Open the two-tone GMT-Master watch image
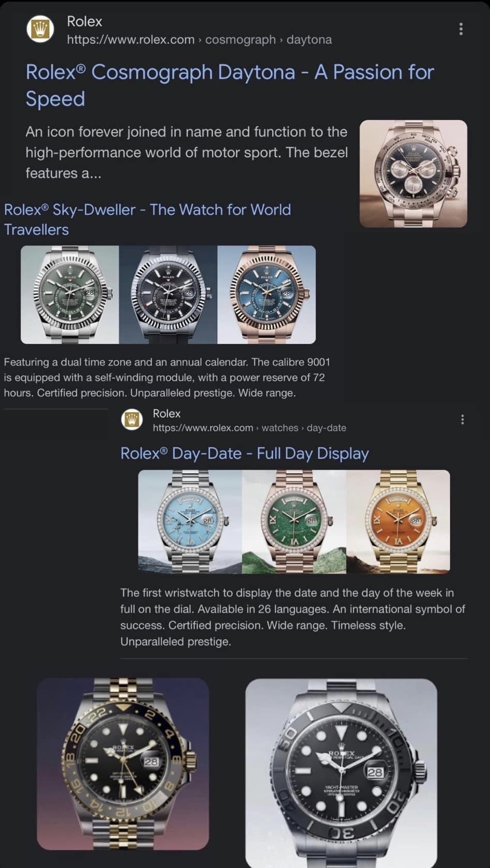Screen dimensions: 490x868 [x=123, y=764]
